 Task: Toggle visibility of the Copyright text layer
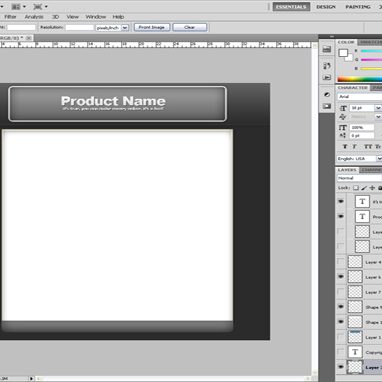[x=341, y=352]
